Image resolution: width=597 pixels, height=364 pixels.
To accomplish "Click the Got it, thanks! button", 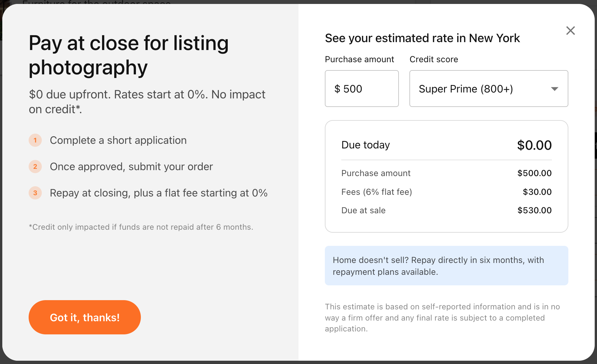I will 85,317.
